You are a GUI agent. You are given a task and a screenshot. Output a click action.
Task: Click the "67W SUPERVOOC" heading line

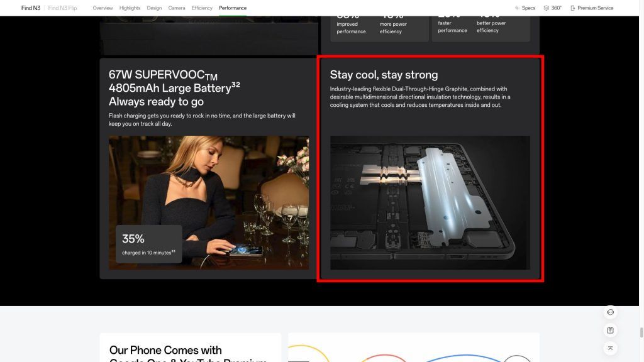pyautogui.click(x=163, y=75)
